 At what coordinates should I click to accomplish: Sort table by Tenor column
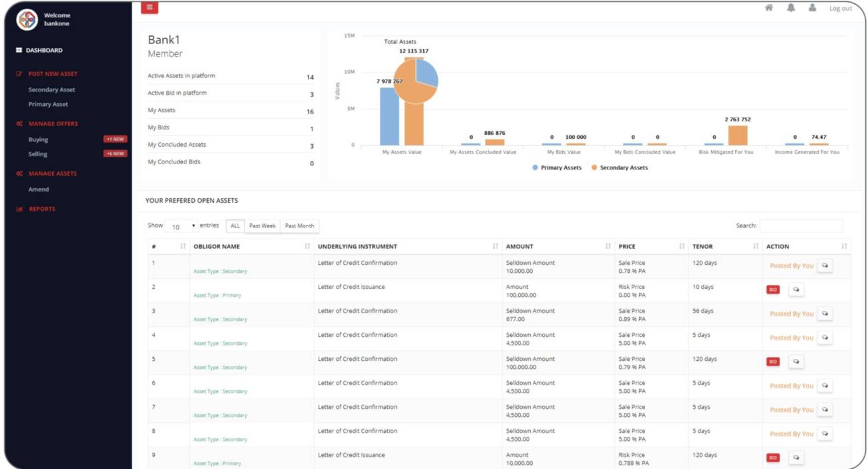726,246
